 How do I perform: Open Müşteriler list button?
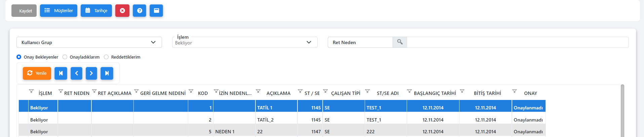click(x=59, y=11)
